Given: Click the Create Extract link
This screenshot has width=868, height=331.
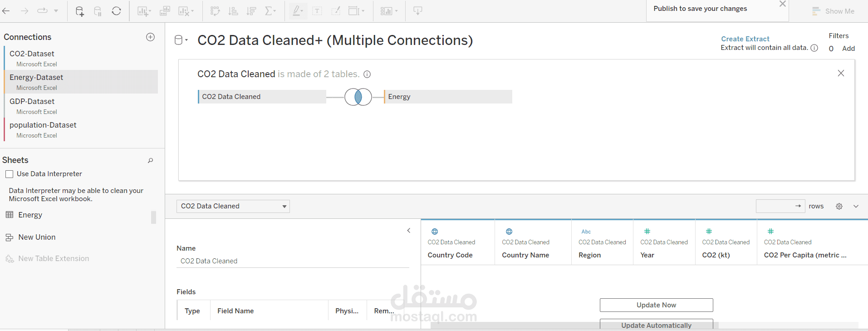Looking at the screenshot, I should pyautogui.click(x=745, y=39).
